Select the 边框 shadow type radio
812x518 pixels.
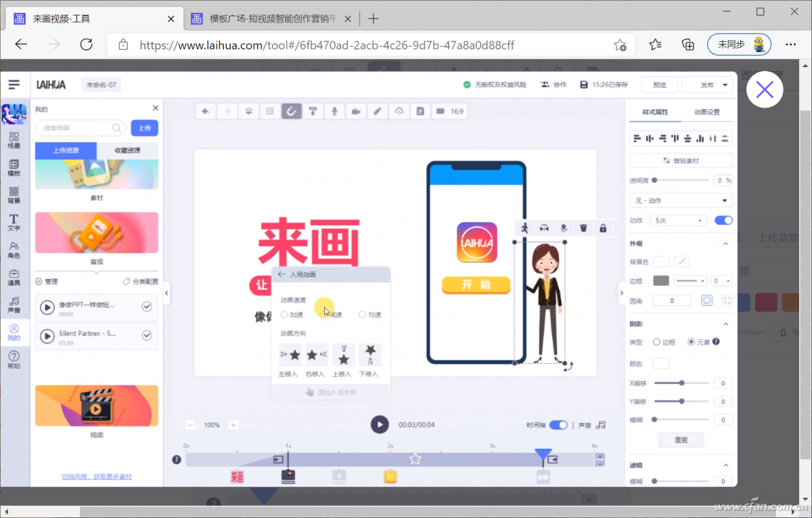click(x=656, y=342)
